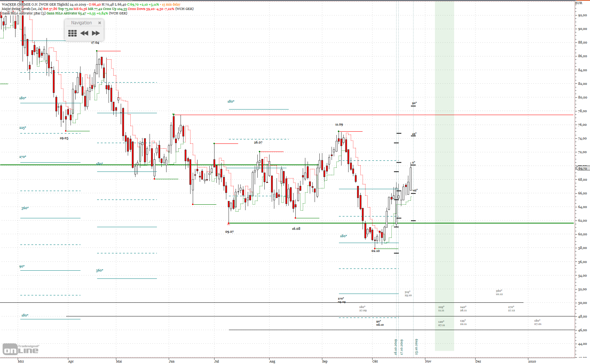Click the rewind double-arrow in Navigation

[x=84, y=33]
